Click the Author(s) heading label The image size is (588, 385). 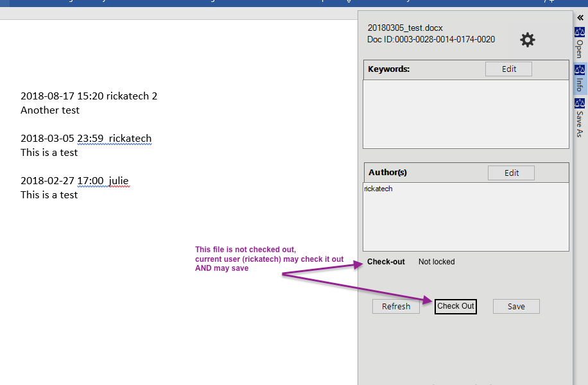point(388,173)
